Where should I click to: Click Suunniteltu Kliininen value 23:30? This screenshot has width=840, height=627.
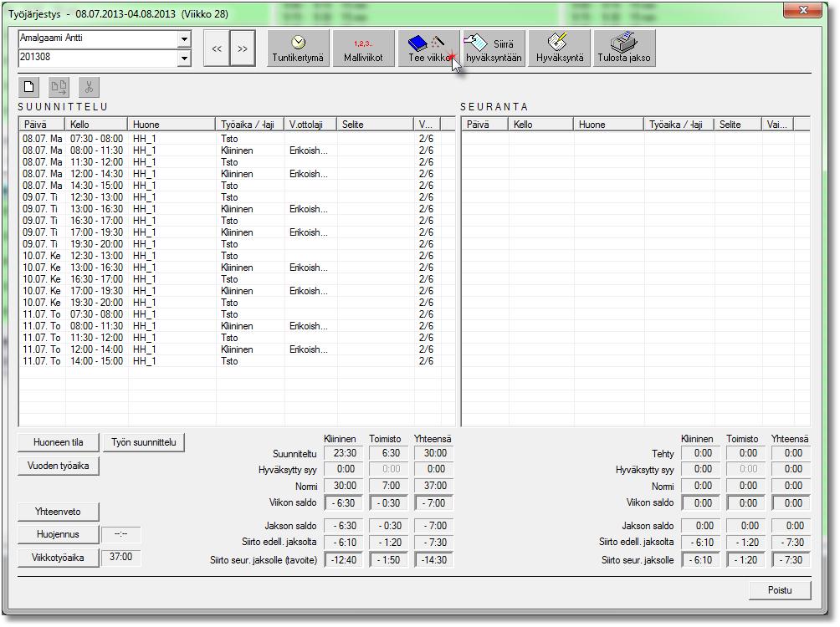pyautogui.click(x=345, y=453)
